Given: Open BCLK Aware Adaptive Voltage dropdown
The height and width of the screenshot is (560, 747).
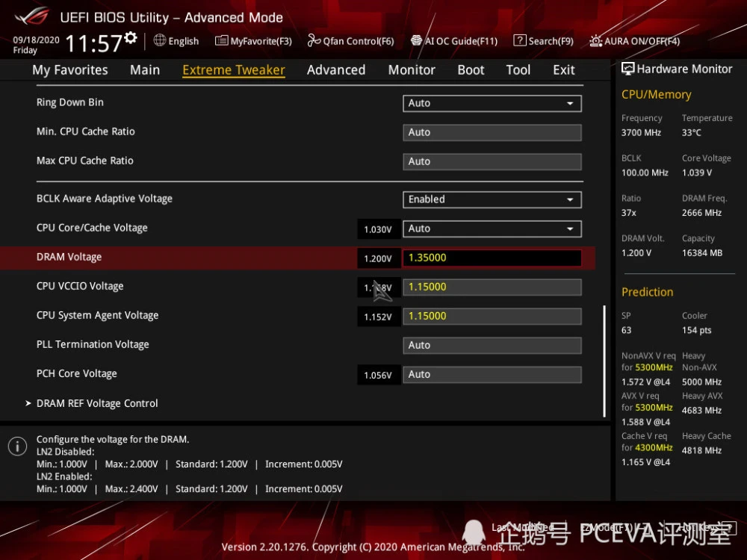Looking at the screenshot, I should click(492, 199).
